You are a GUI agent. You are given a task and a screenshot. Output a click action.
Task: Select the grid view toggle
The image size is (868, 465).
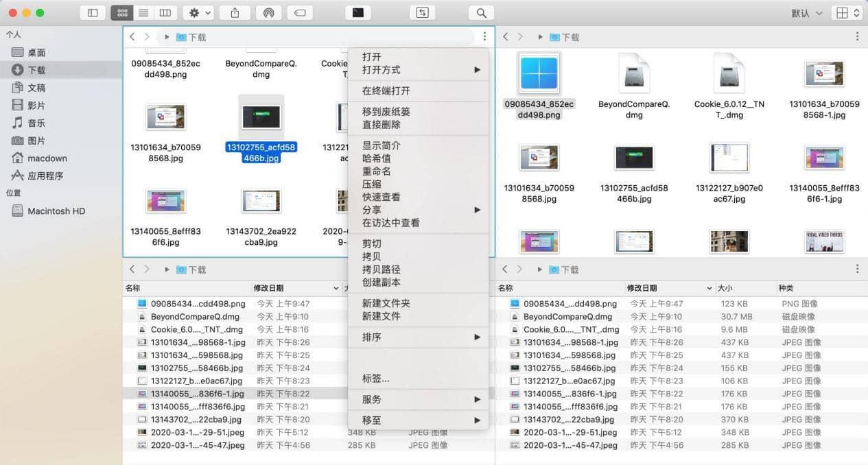pos(122,12)
